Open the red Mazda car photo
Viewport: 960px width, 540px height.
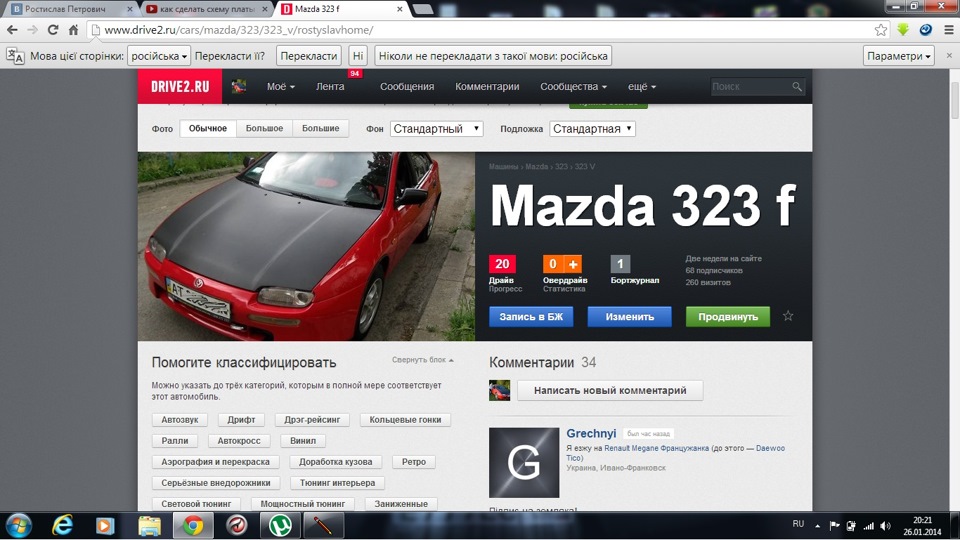pos(306,246)
